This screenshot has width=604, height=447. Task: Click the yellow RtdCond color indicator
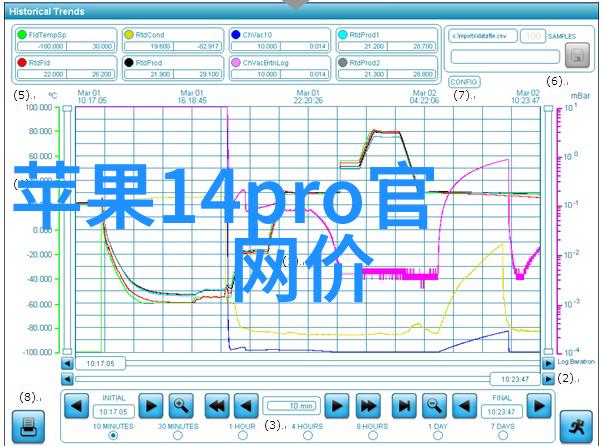129,35
